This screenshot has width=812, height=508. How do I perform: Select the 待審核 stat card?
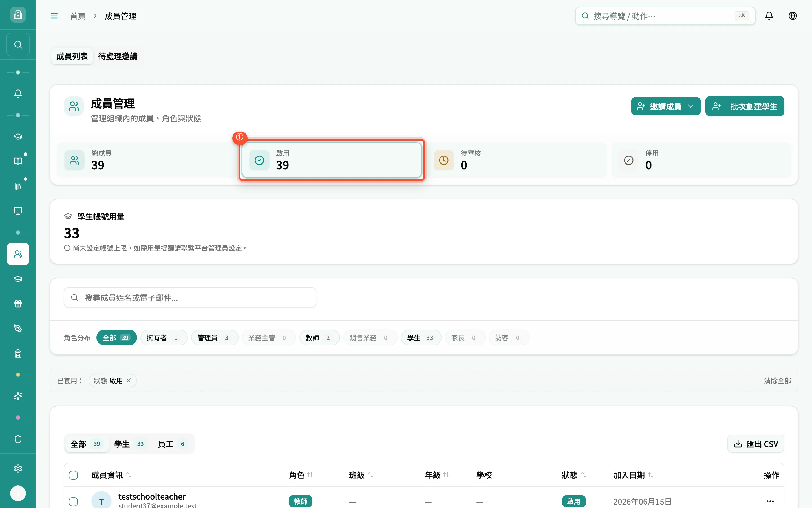click(517, 160)
